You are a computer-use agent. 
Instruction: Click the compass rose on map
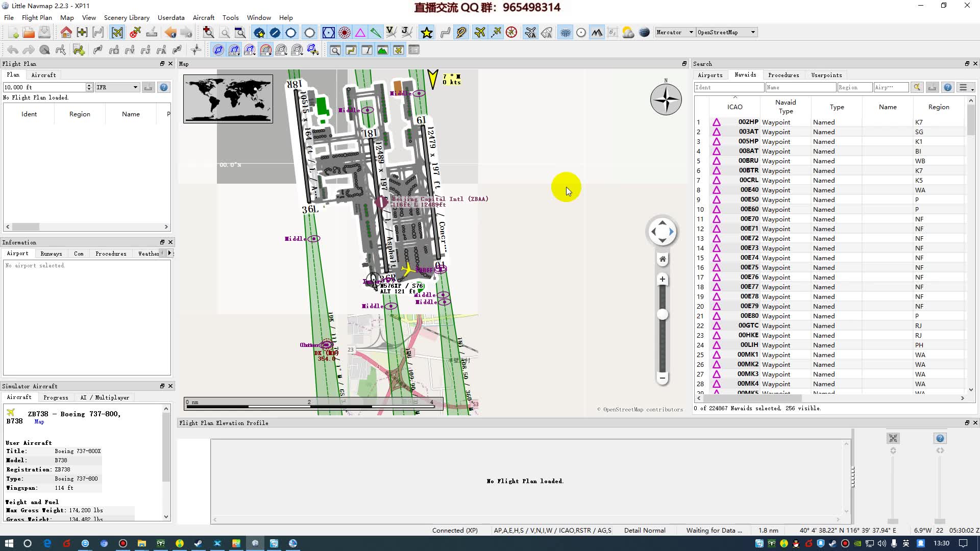(x=666, y=99)
